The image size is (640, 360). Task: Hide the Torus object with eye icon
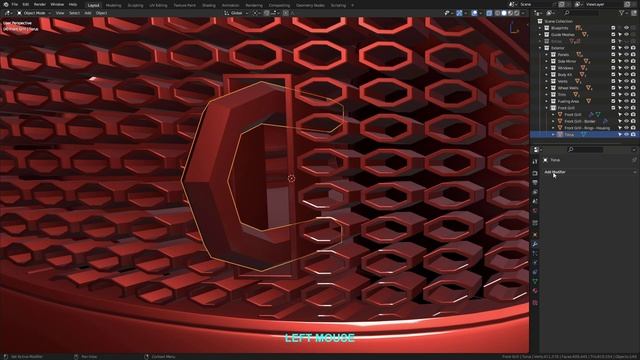pyautogui.click(x=627, y=134)
